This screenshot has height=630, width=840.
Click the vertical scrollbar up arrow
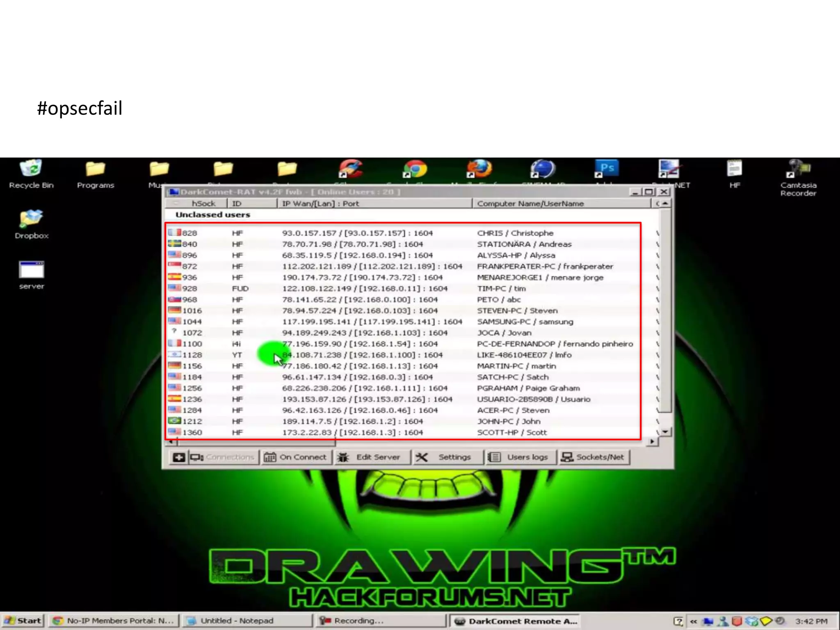coord(665,203)
